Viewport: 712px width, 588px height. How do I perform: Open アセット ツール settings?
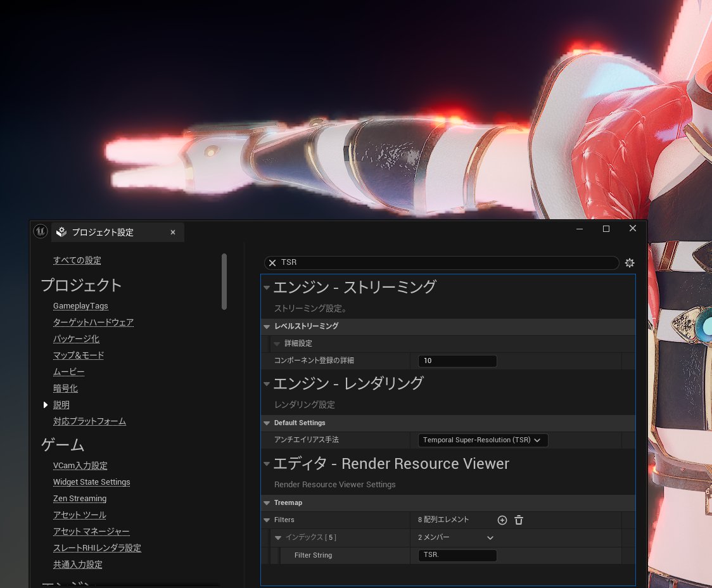pyautogui.click(x=80, y=515)
